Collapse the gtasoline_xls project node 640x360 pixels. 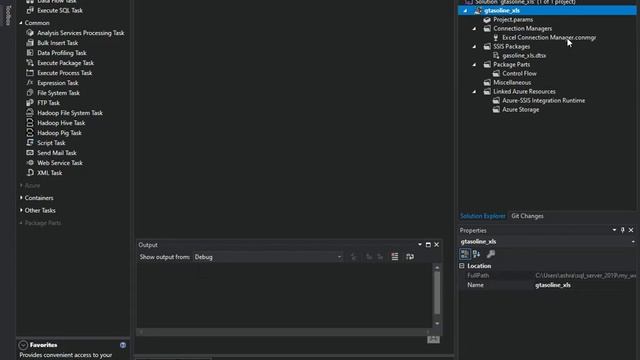click(465, 11)
